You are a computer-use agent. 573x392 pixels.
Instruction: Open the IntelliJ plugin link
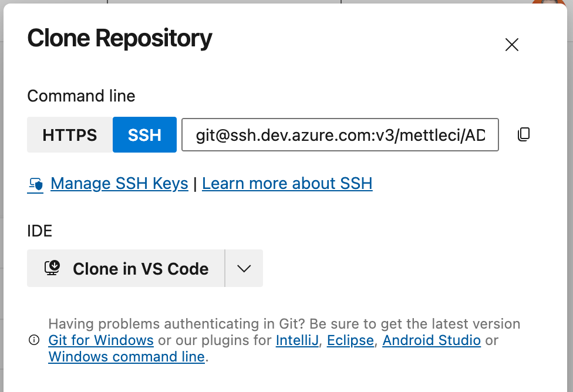click(x=298, y=340)
